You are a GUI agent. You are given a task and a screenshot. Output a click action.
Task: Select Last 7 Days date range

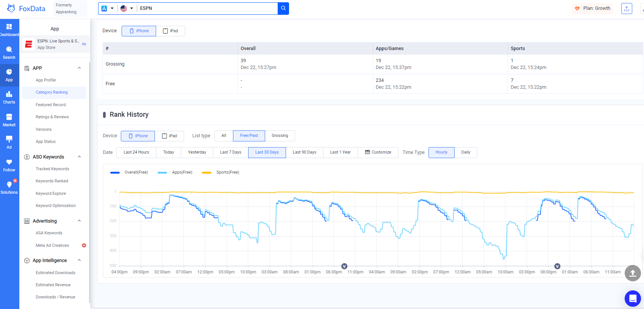[x=231, y=152]
